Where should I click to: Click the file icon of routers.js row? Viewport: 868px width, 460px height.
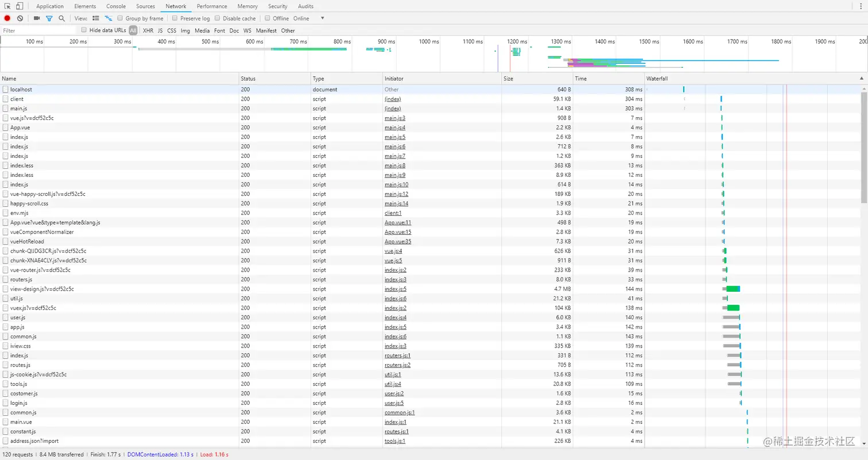point(5,279)
